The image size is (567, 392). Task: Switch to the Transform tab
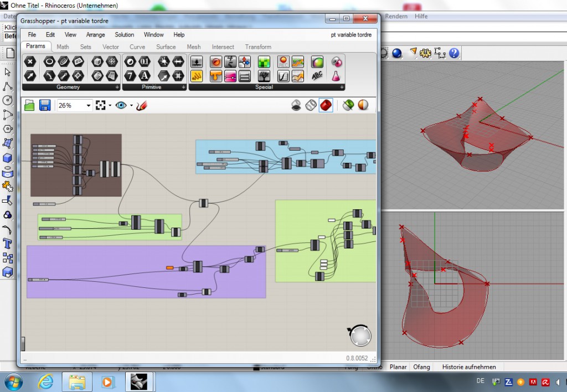tap(258, 47)
